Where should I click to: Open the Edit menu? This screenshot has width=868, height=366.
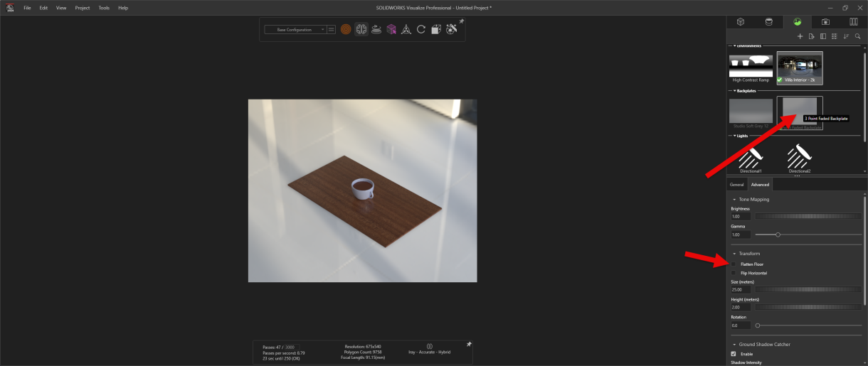(44, 8)
